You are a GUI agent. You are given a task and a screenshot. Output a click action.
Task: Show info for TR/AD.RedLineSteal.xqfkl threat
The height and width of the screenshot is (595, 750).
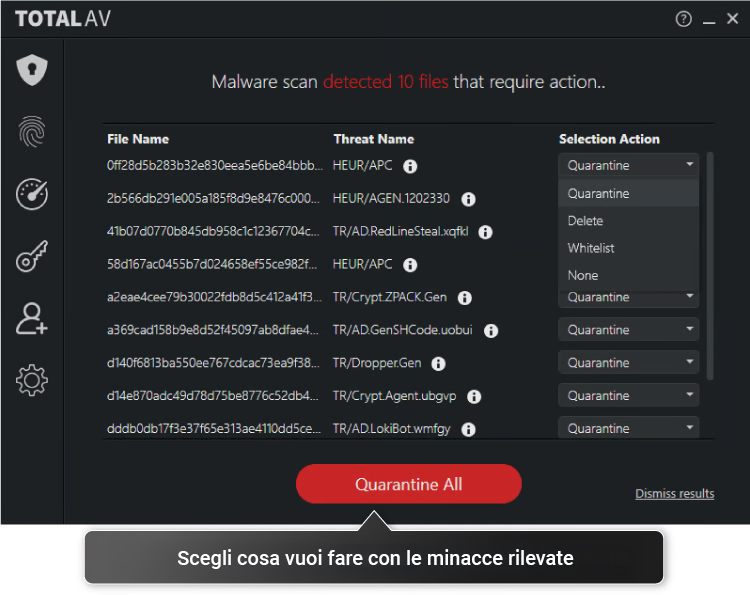[485, 232]
